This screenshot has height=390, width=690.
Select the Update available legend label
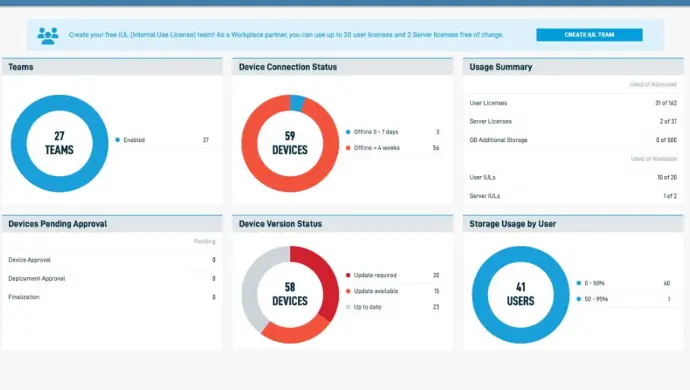376,291
